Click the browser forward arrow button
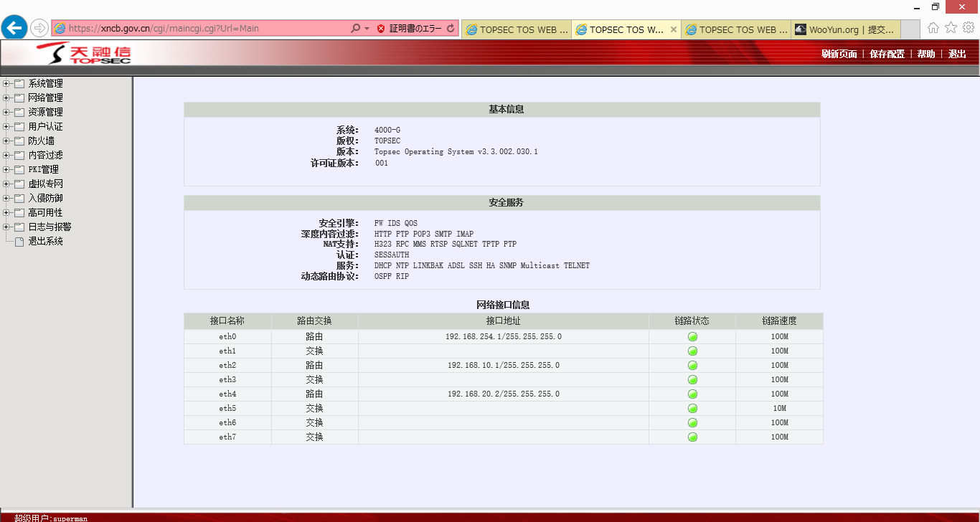Image resolution: width=980 pixels, height=522 pixels. [x=39, y=29]
